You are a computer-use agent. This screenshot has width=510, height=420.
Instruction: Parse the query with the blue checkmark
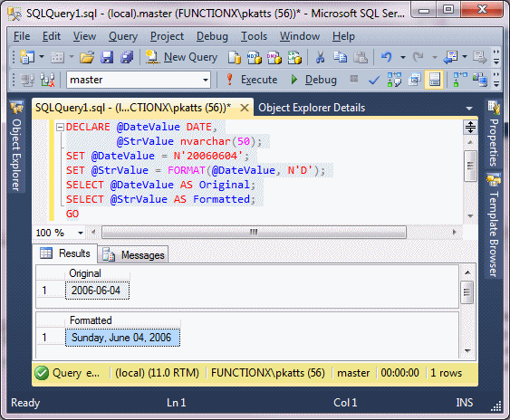374,80
